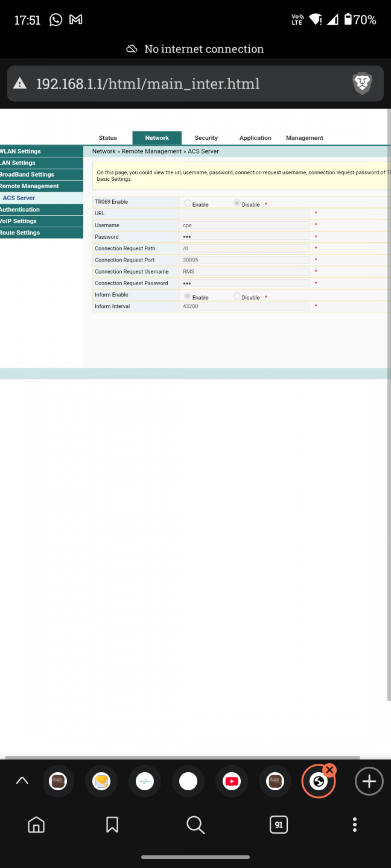391x868 pixels.
Task: Tap the not-secure warning triangle icon
Action: 21,84
